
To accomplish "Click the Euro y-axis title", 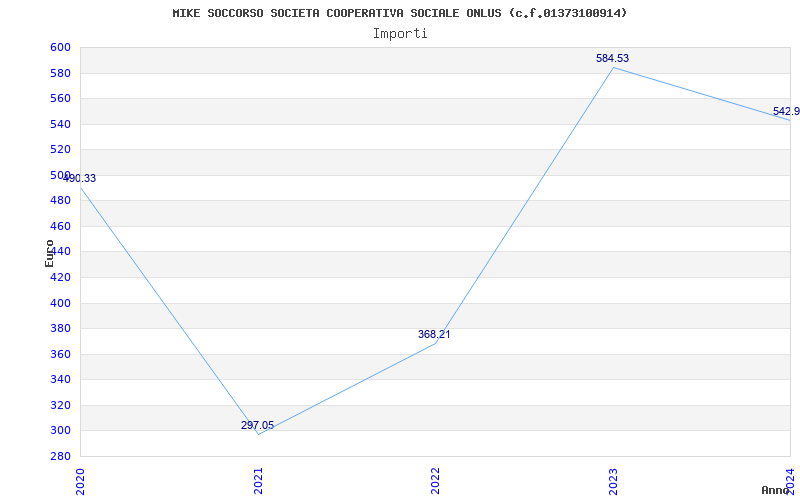I will pyautogui.click(x=49, y=253).
